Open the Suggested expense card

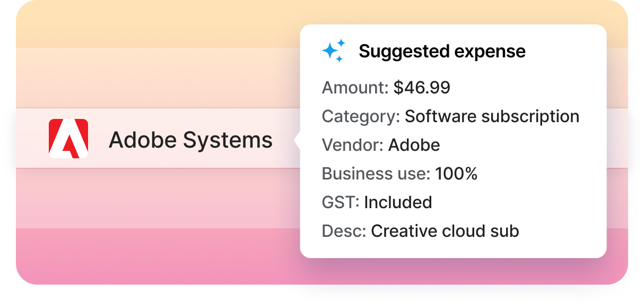pyautogui.click(x=454, y=141)
